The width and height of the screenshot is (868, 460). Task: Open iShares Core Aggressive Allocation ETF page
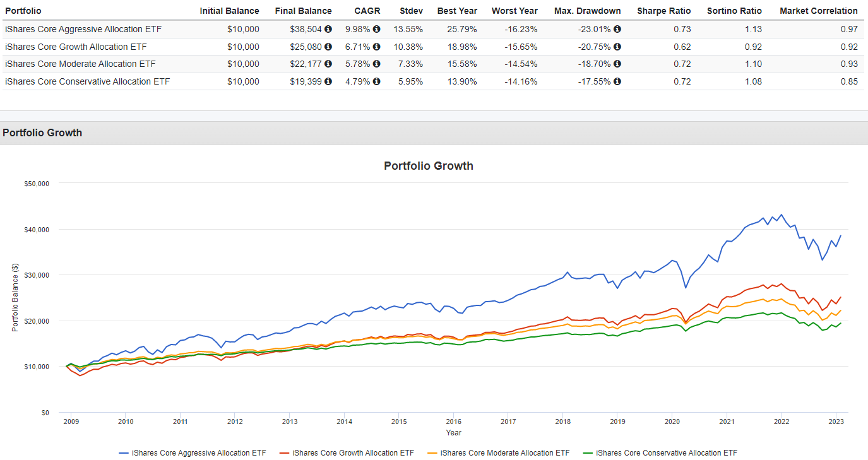pyautogui.click(x=82, y=28)
